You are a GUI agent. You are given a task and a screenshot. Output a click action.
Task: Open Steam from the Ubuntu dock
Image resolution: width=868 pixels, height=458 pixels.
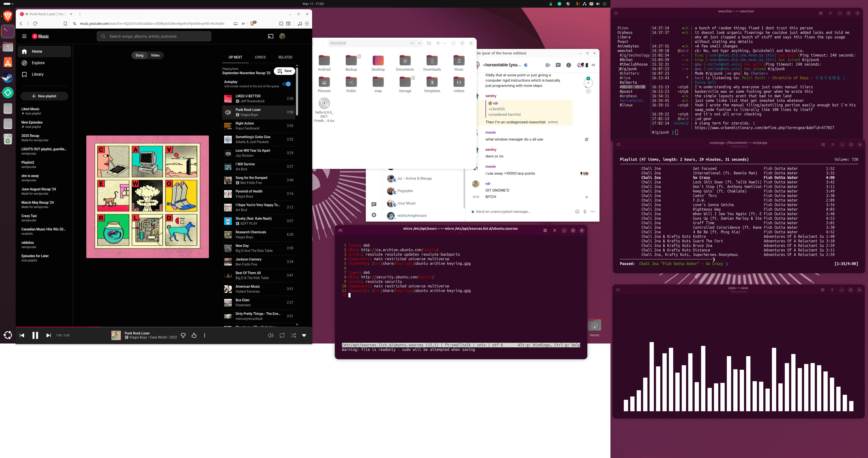pos(8,78)
